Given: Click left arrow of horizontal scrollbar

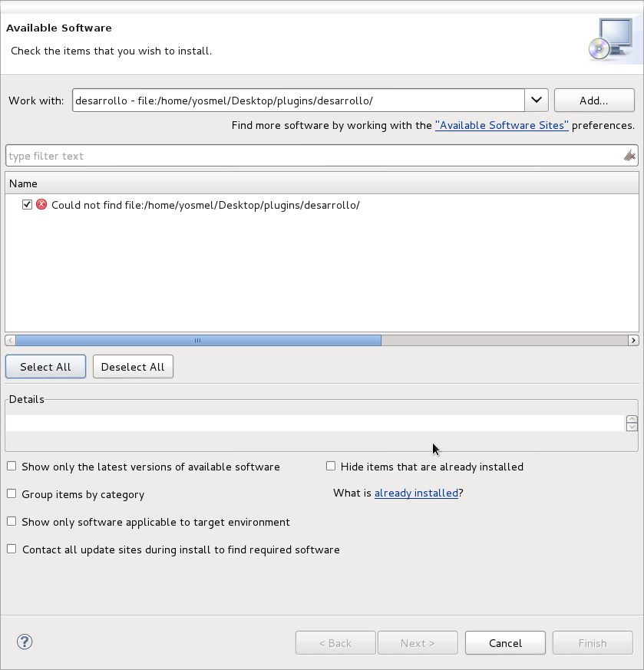Looking at the screenshot, I should 10,340.
